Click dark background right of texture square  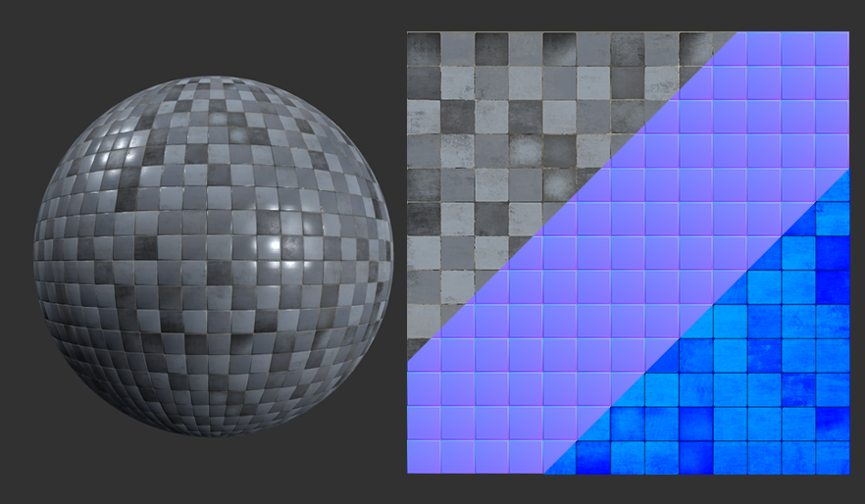857,253
